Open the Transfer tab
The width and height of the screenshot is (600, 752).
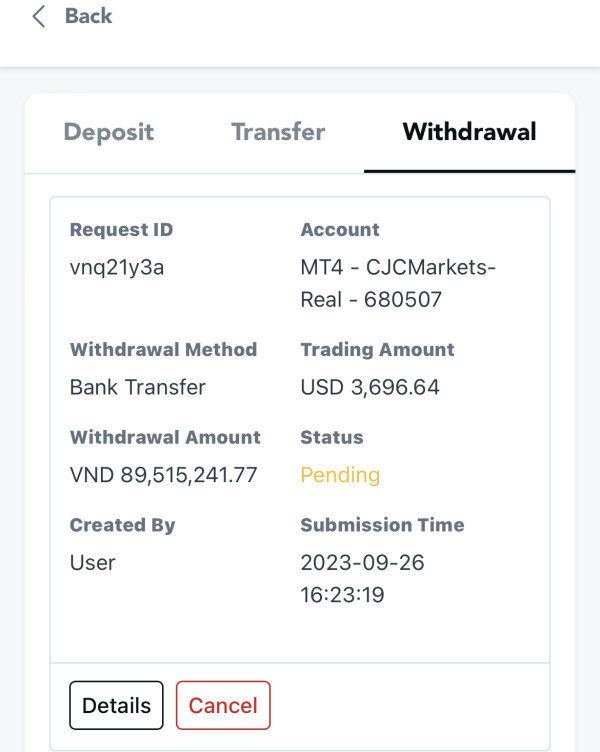pyautogui.click(x=278, y=132)
